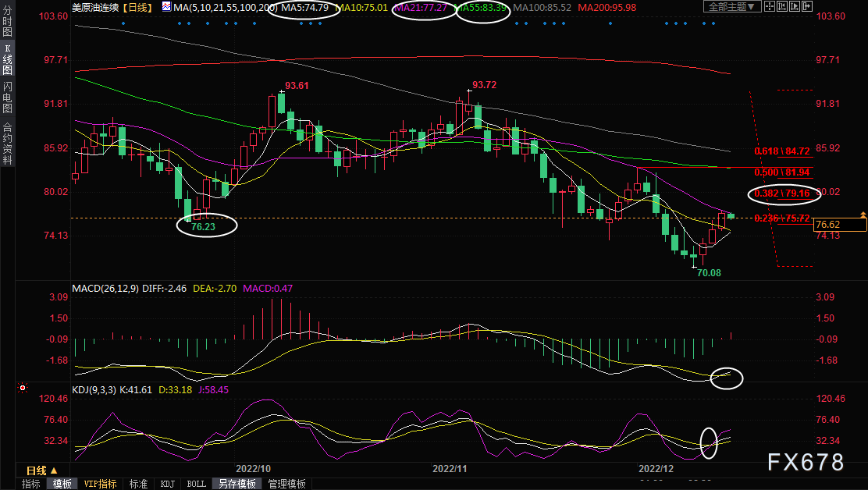Expand the 日线 period selector
This screenshot has height=490, width=868.
42,470
